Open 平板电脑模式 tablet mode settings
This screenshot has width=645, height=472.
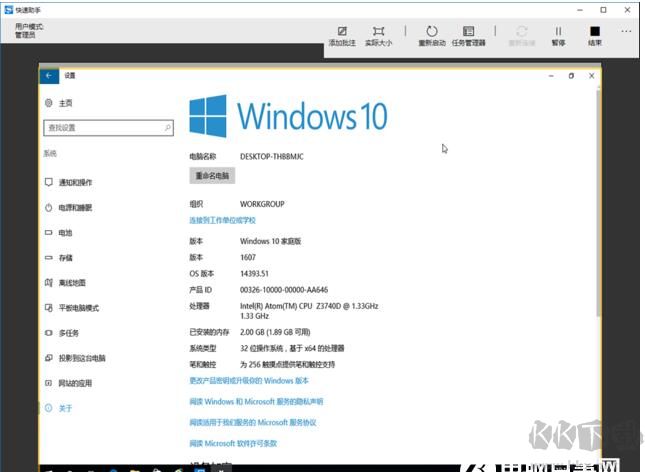coord(72,308)
